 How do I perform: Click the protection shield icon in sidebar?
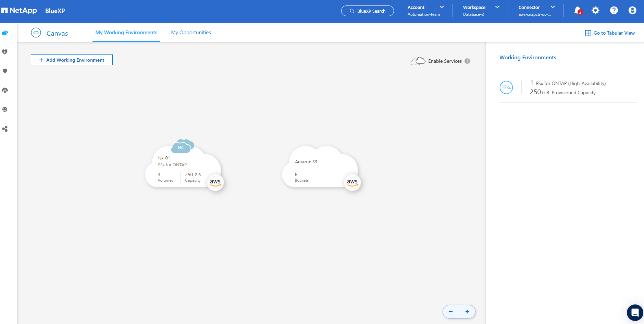pos(5,71)
